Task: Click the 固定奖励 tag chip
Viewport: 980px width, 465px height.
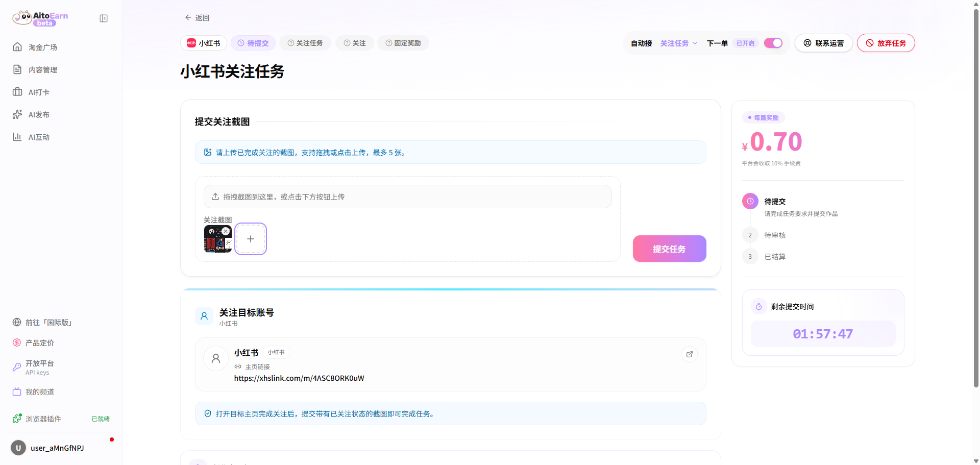Action: (403, 43)
